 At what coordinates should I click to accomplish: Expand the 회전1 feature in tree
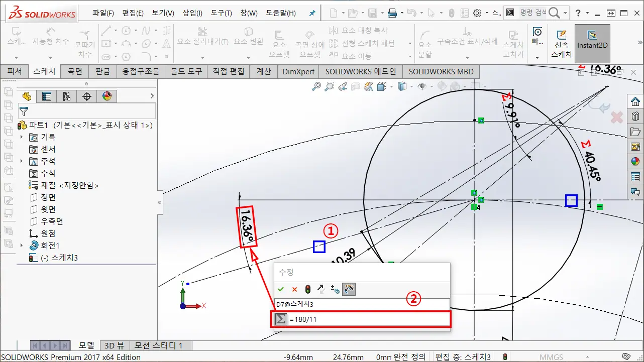click(22, 246)
